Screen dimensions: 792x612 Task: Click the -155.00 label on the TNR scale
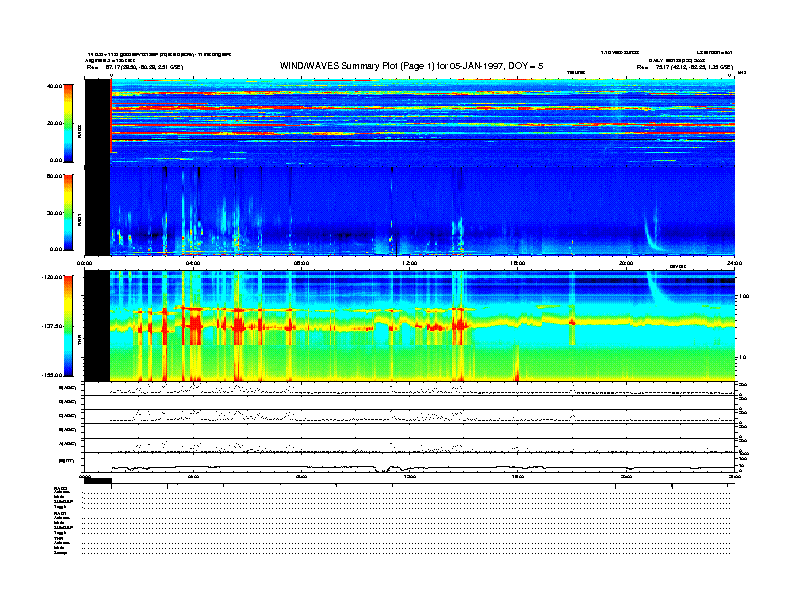click(52, 375)
